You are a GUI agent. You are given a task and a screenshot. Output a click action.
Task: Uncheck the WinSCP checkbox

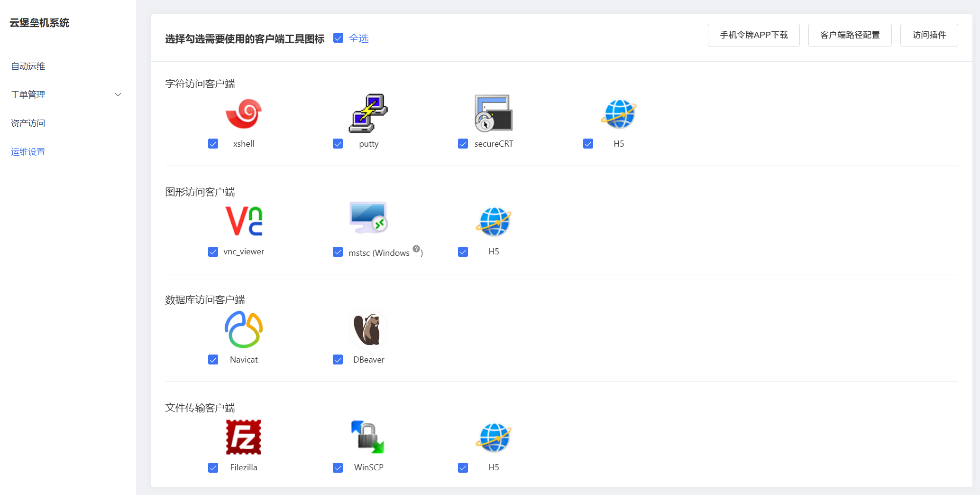click(338, 467)
